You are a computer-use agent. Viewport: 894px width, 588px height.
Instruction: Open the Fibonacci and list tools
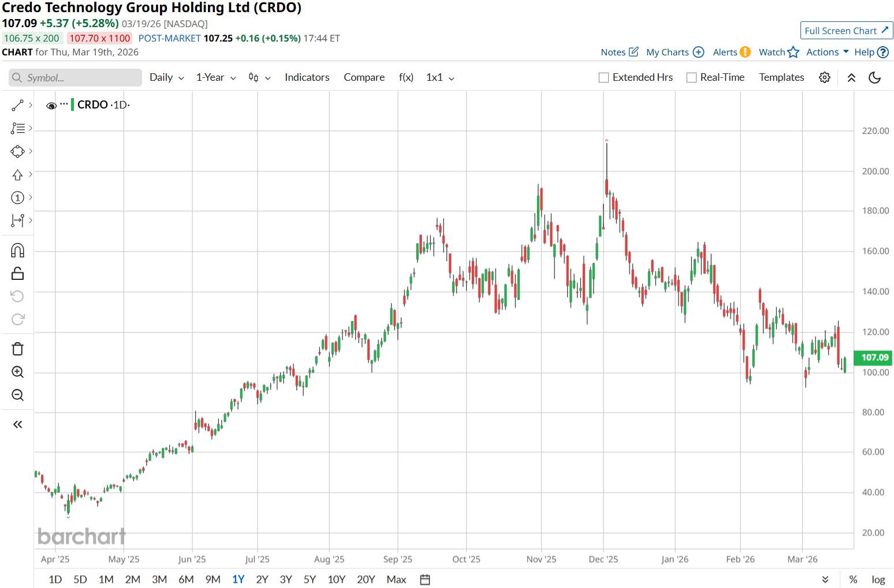17,128
